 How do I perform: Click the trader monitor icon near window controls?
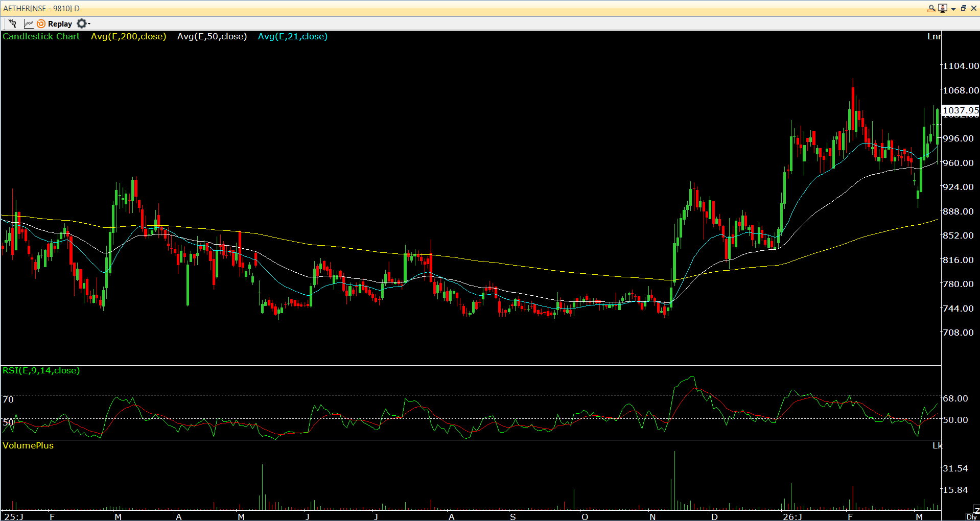943,9
